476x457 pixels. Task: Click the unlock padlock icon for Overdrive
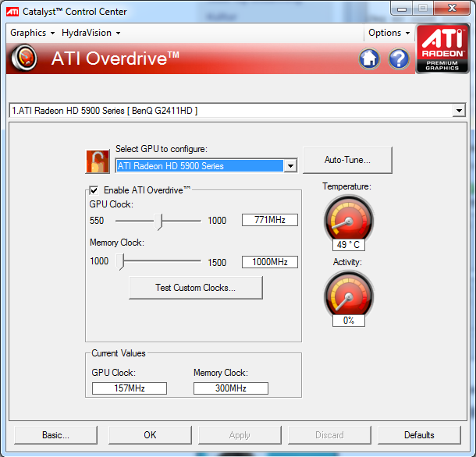[98, 161]
